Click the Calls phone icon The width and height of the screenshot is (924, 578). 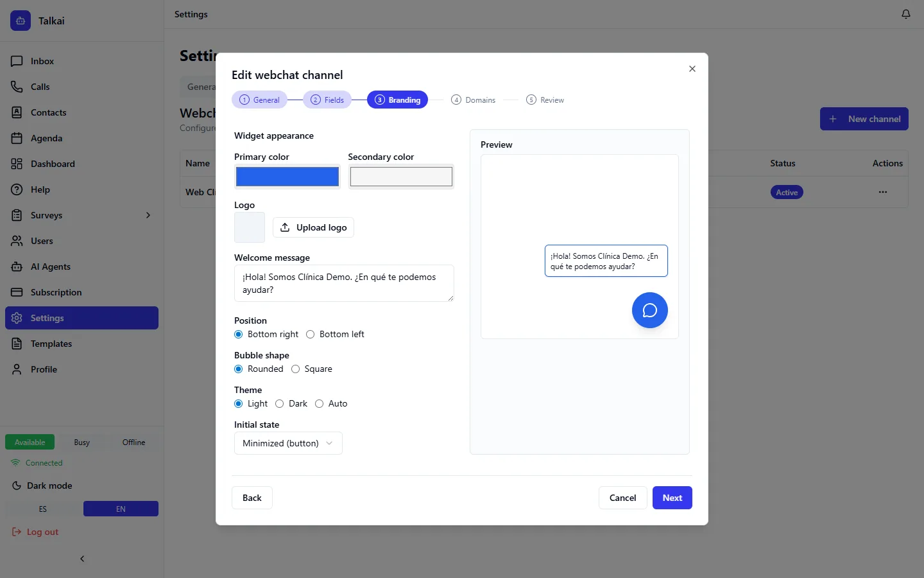pos(17,87)
